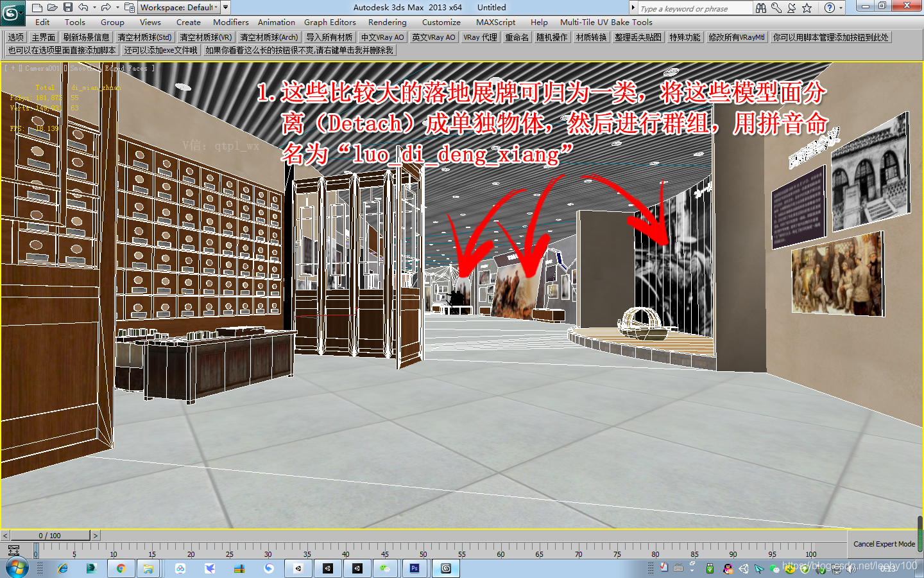Click the 刷新场景信息 button

coord(87,37)
